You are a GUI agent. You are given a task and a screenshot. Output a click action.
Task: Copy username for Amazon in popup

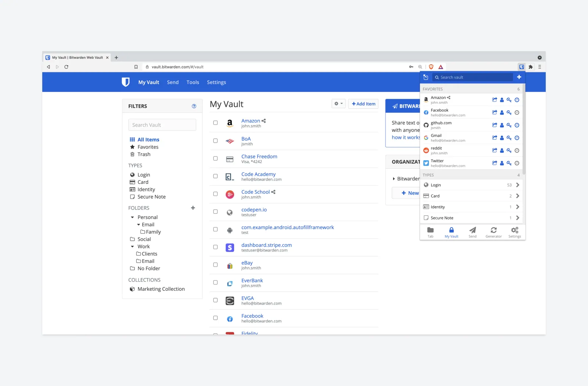tap(502, 100)
